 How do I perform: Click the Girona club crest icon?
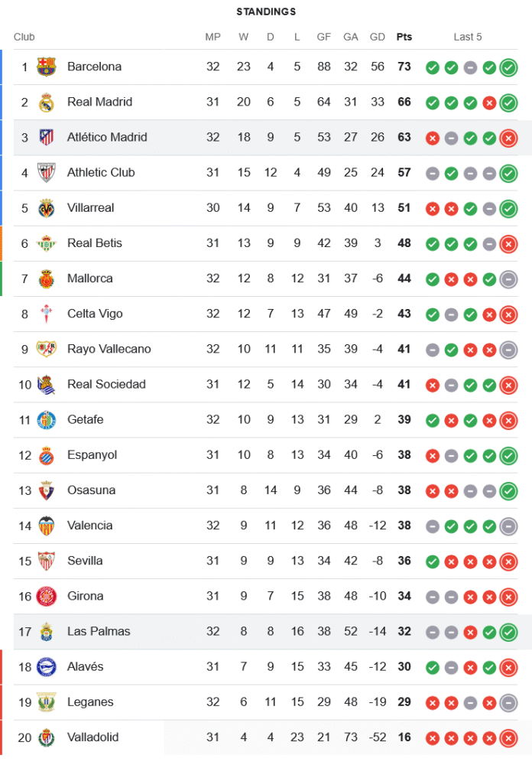click(47, 596)
